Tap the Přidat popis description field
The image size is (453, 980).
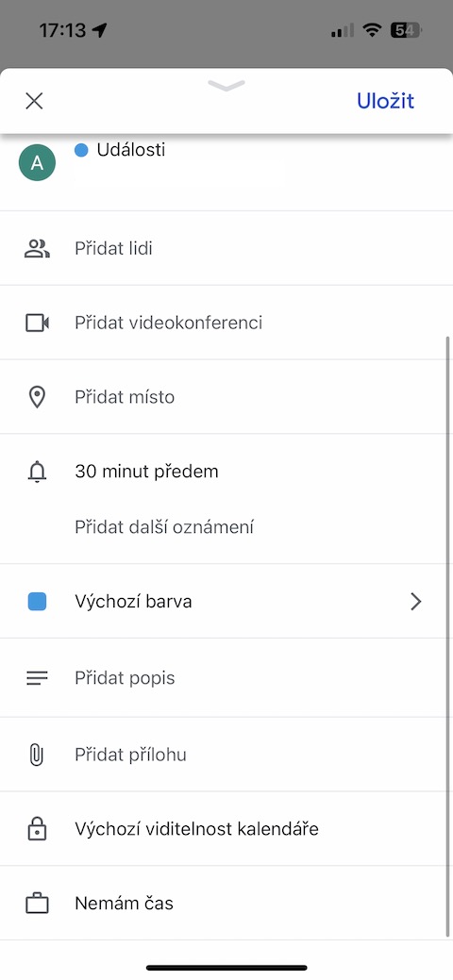(226, 678)
